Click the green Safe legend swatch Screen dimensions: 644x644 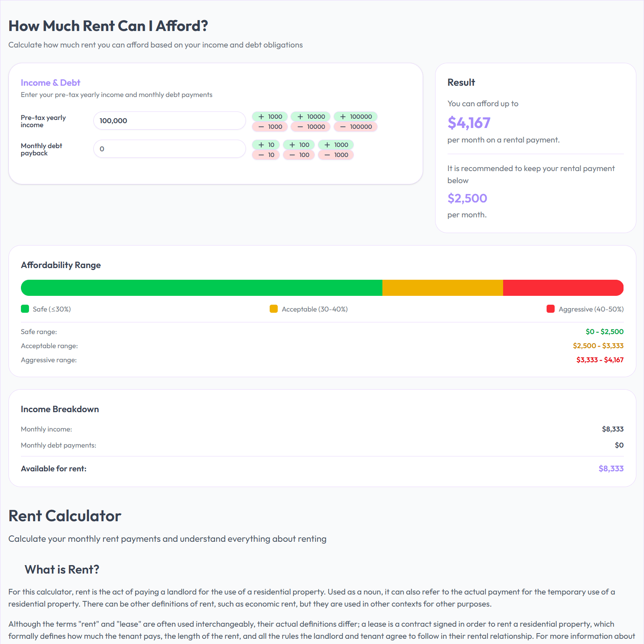[25, 309]
